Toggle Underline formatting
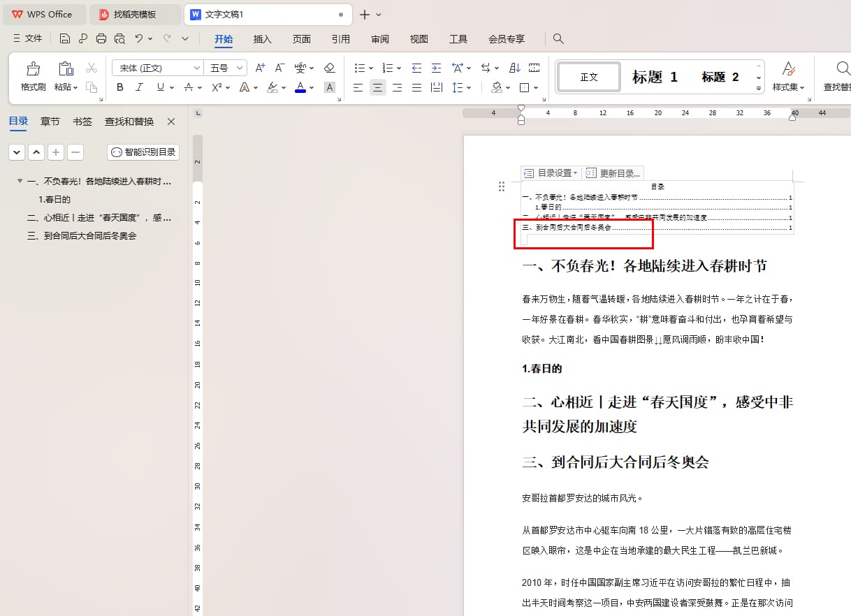The width and height of the screenshot is (851, 616). [x=161, y=87]
